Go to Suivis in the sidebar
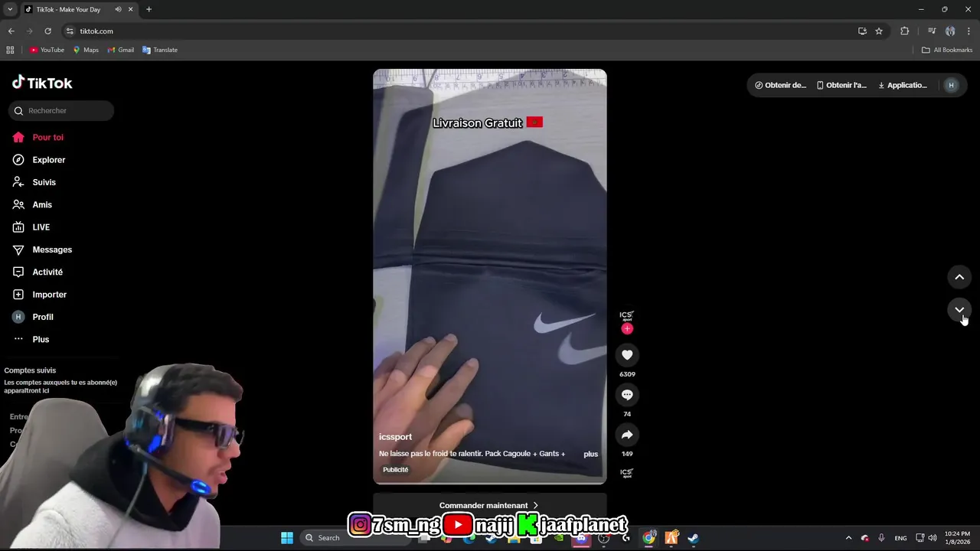The height and width of the screenshot is (551, 980). click(x=34, y=182)
